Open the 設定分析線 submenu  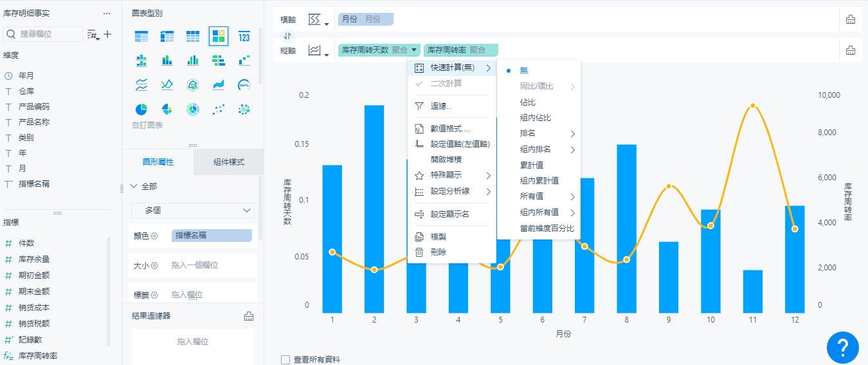(452, 191)
